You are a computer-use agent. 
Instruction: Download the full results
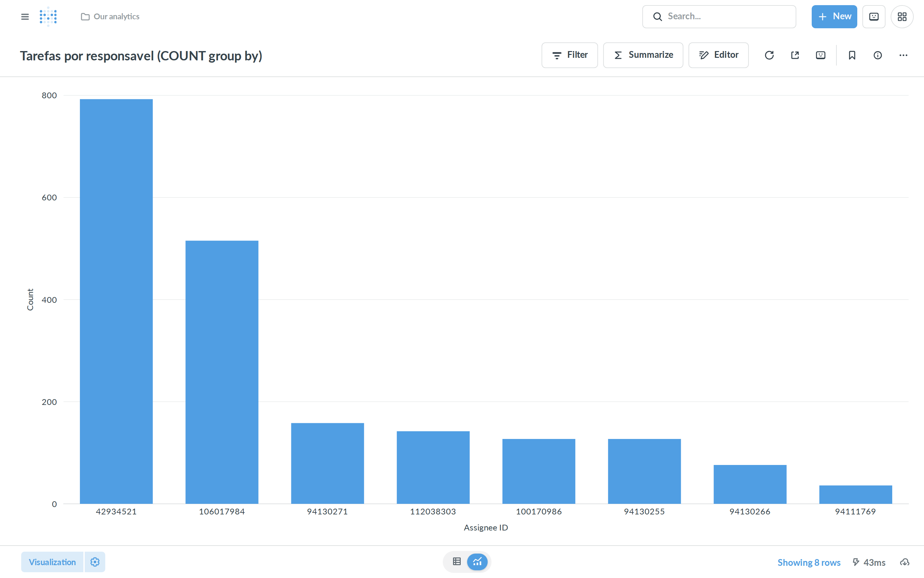coord(904,562)
